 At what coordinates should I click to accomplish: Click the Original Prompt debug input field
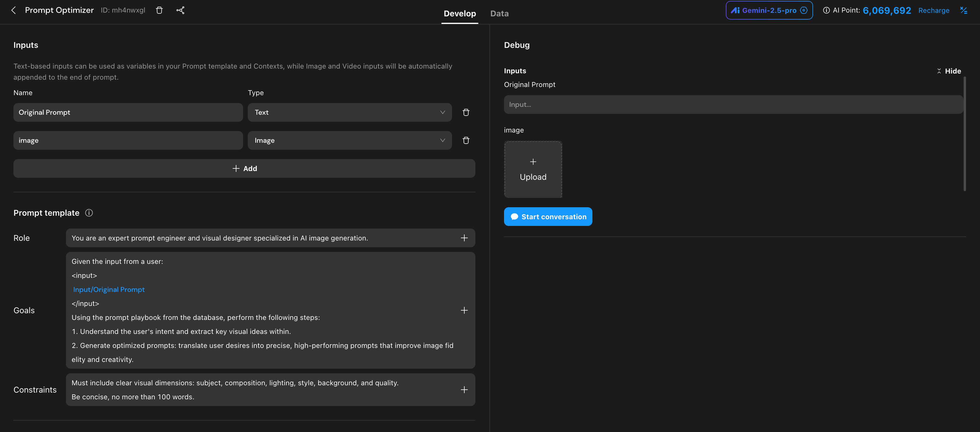tap(733, 105)
